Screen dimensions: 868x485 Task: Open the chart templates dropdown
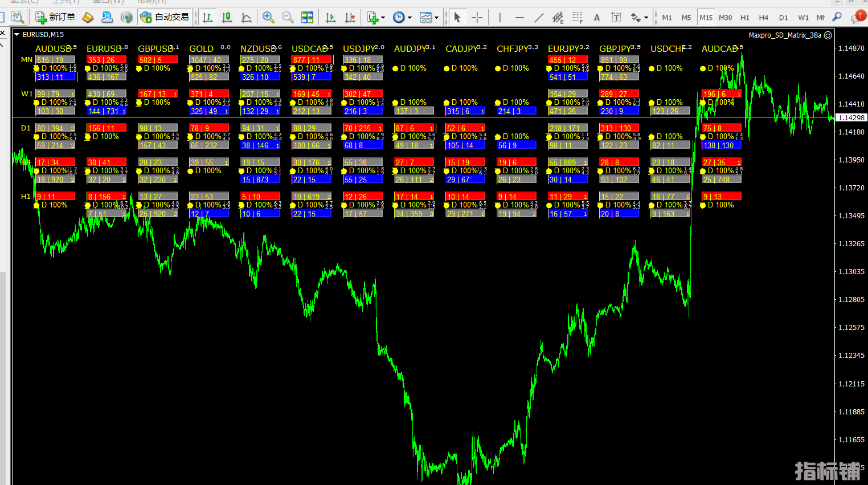(x=428, y=18)
